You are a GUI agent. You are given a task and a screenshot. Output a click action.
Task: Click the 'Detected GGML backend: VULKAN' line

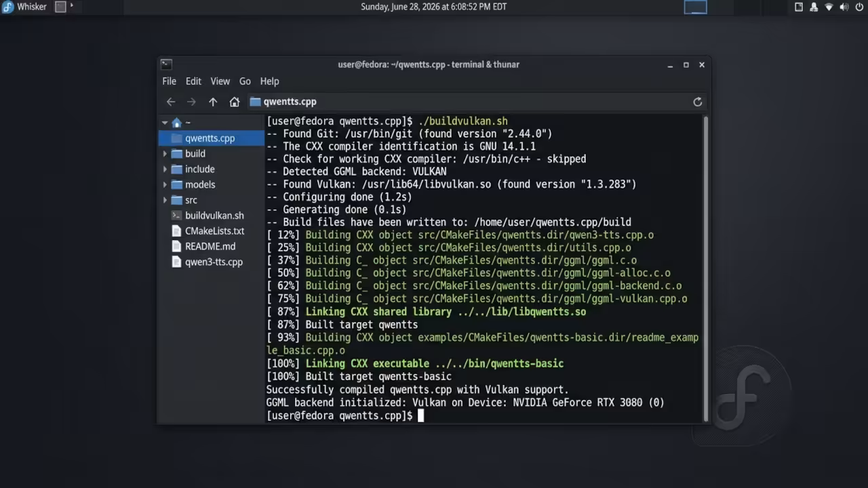pos(357,171)
